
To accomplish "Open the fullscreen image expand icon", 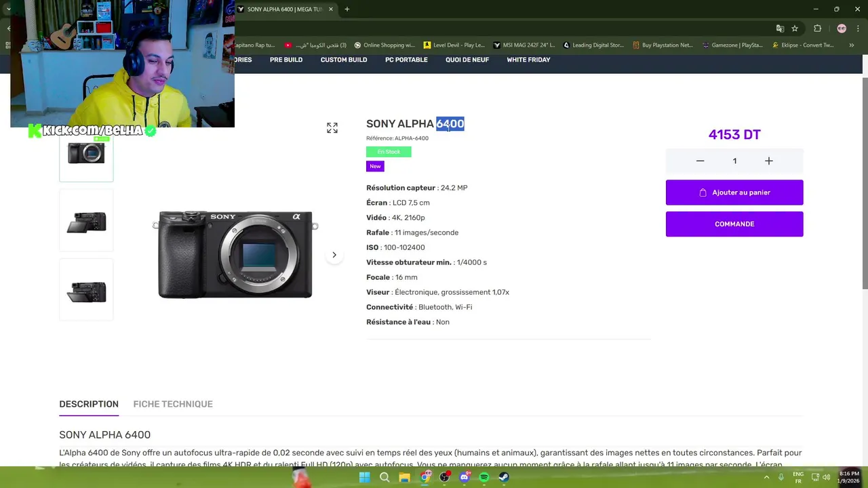I will pos(332,127).
